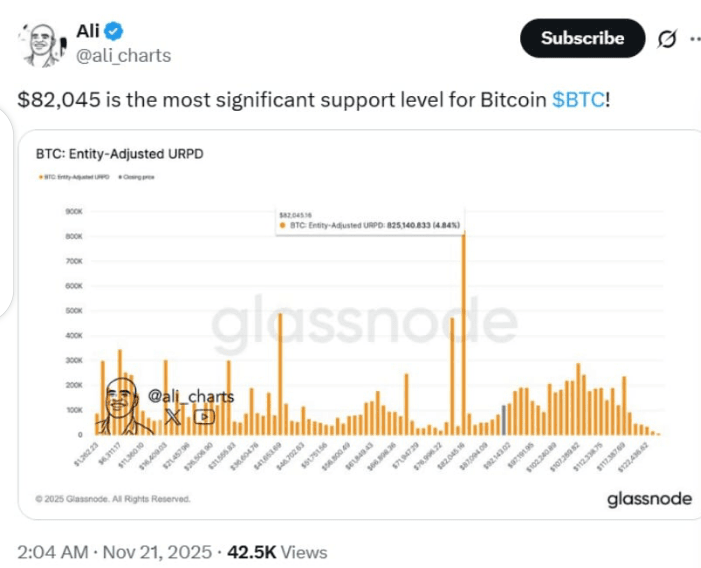Click the blue verified badge beside Ali
This screenshot has height=568, width=701.
click(x=114, y=31)
